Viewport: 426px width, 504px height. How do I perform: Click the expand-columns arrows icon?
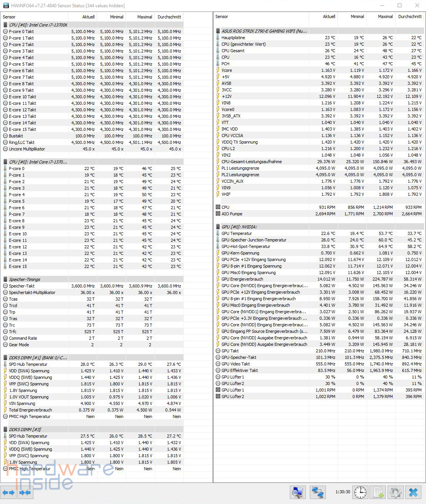[8, 492]
